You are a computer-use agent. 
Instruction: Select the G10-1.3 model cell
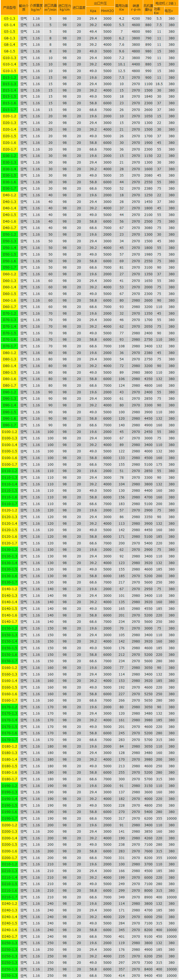(x=10, y=58)
